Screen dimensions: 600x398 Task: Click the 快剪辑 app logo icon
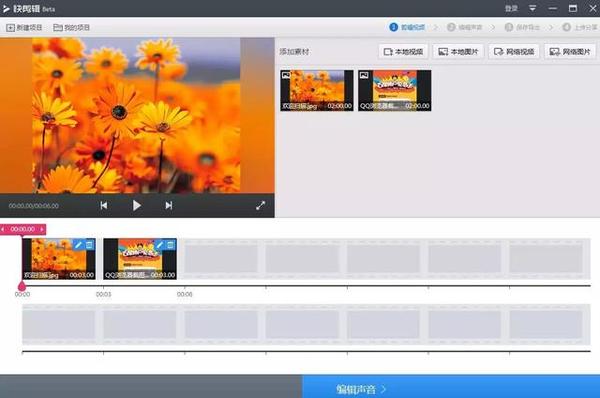[7, 8]
